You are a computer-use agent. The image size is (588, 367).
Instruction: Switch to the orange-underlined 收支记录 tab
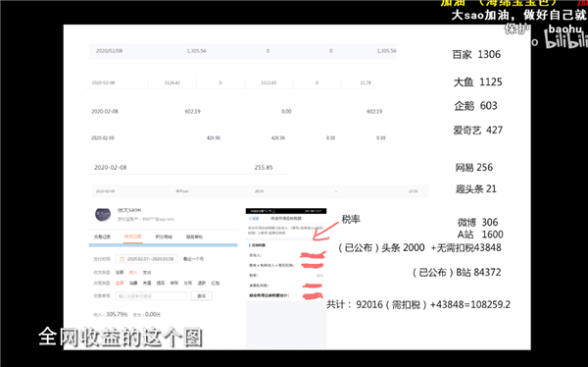[x=133, y=236]
